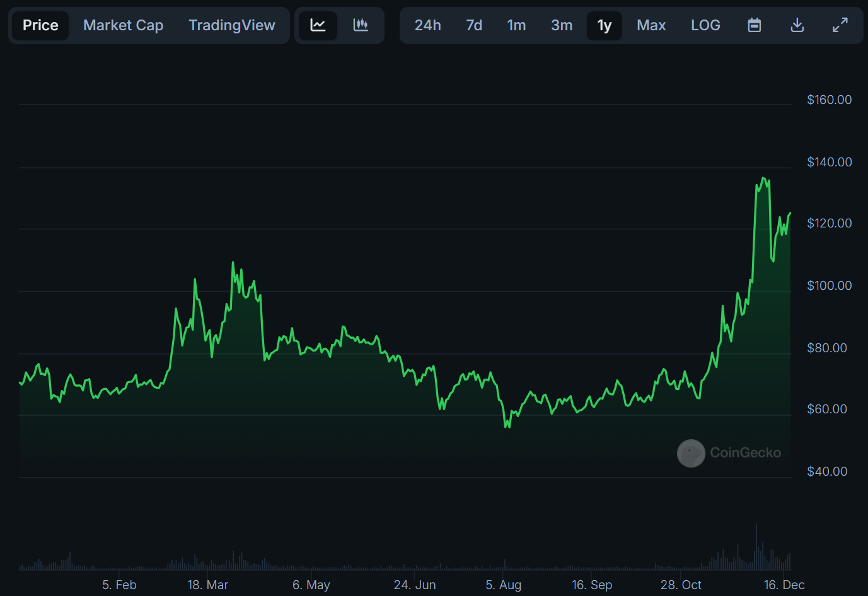This screenshot has height=596, width=868.
Task: Open the calendar date range picker
Action: click(755, 25)
